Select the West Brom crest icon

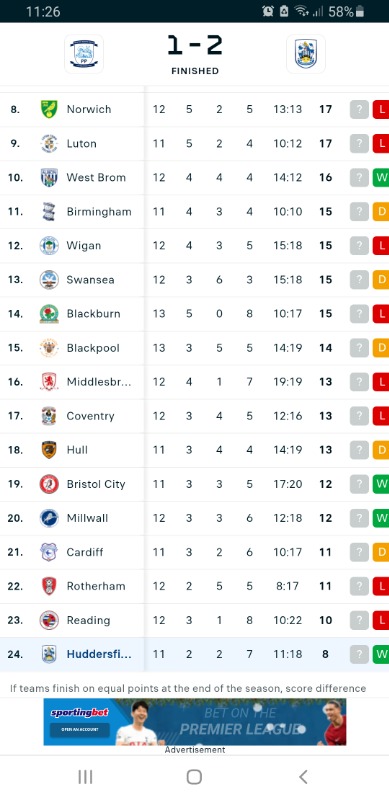(x=49, y=178)
